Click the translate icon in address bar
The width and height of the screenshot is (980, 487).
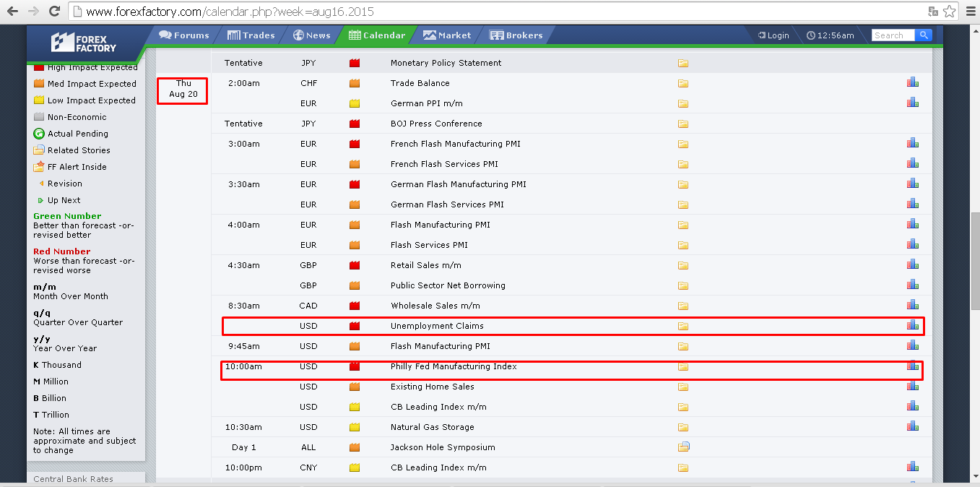click(933, 12)
